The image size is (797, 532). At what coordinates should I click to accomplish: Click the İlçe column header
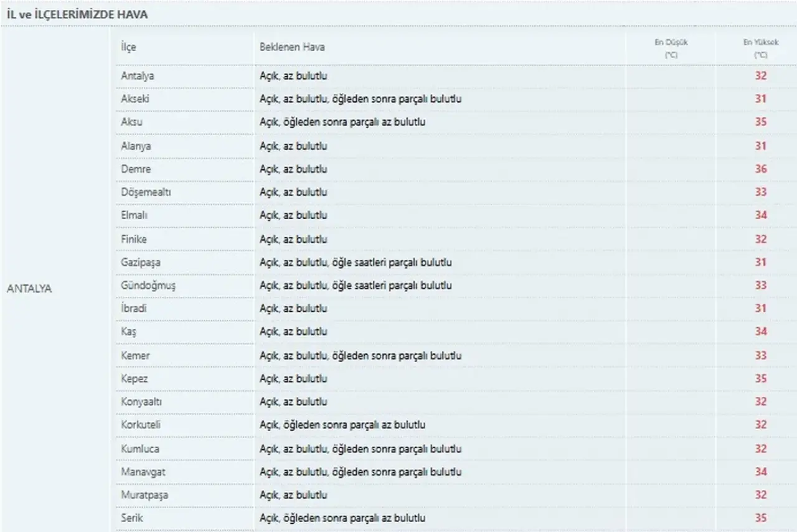[x=128, y=47]
